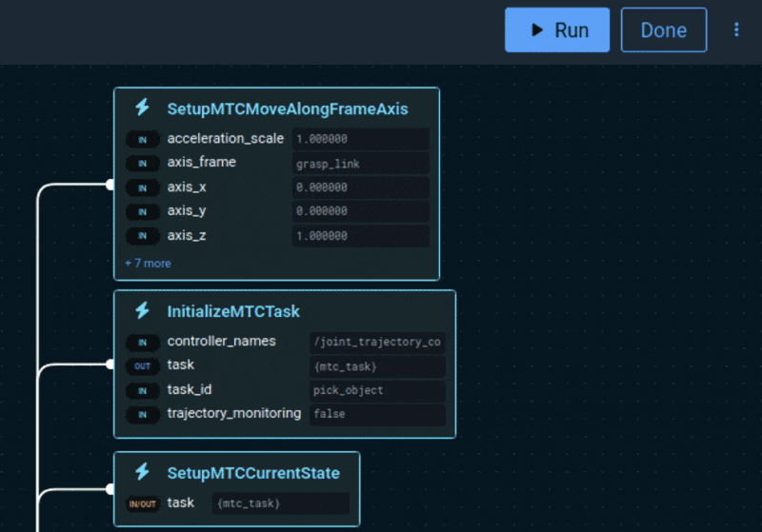Click the IN badge beside trajectory_monitoring
The image size is (762, 532).
(x=142, y=414)
